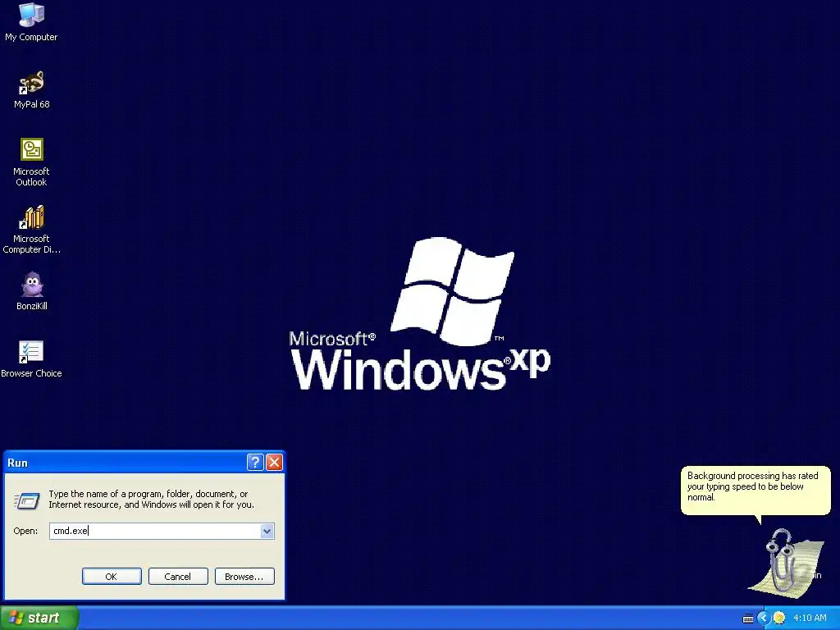
Task: Click Clippy's typing-speed speech balloon
Action: pyautogui.click(x=756, y=491)
